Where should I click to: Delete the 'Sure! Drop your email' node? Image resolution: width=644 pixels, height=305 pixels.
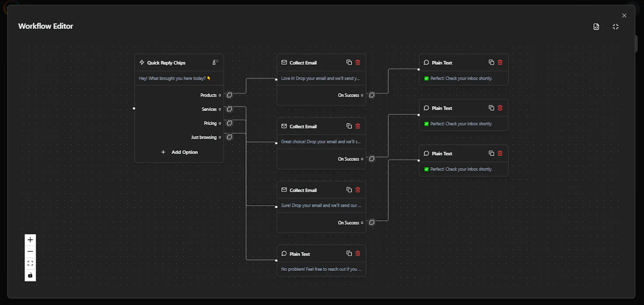coord(358,190)
